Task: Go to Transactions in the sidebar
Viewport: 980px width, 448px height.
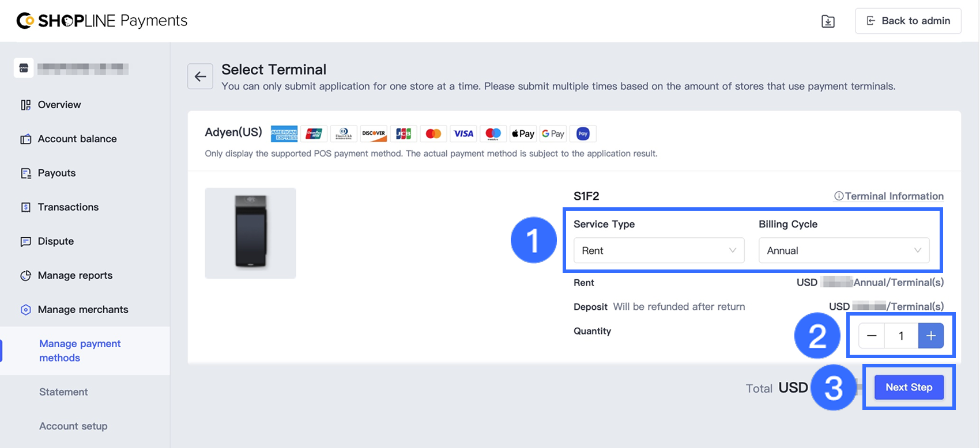Action: point(68,207)
